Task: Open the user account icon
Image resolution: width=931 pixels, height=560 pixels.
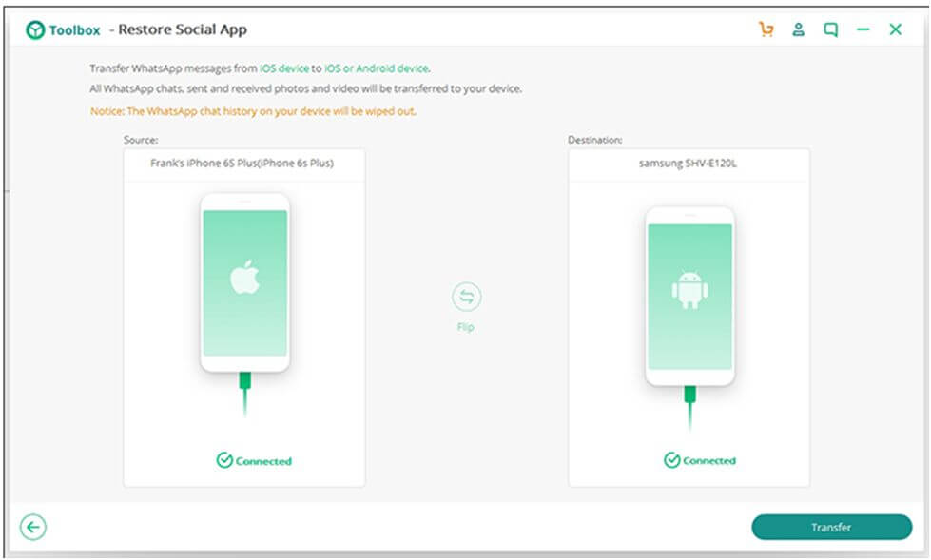Action: tap(799, 29)
